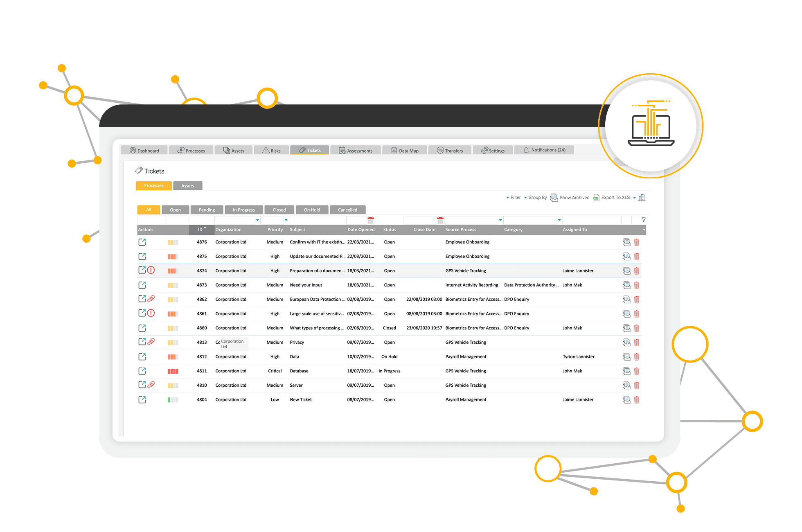Click funnel filter icon above table

coord(643,220)
